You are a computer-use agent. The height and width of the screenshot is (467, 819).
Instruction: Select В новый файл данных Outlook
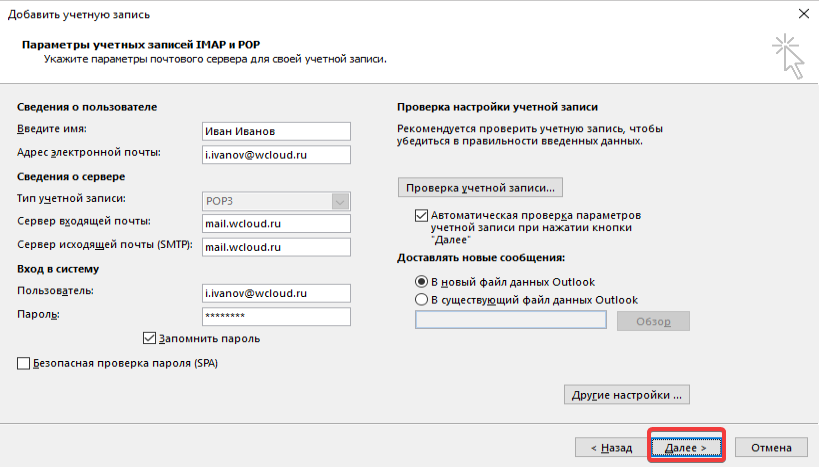[421, 282]
